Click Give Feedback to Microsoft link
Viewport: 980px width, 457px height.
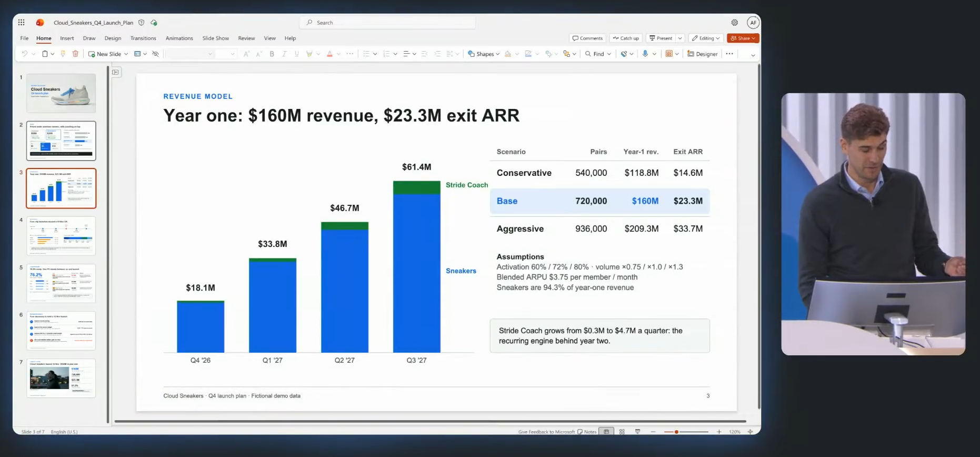546,432
